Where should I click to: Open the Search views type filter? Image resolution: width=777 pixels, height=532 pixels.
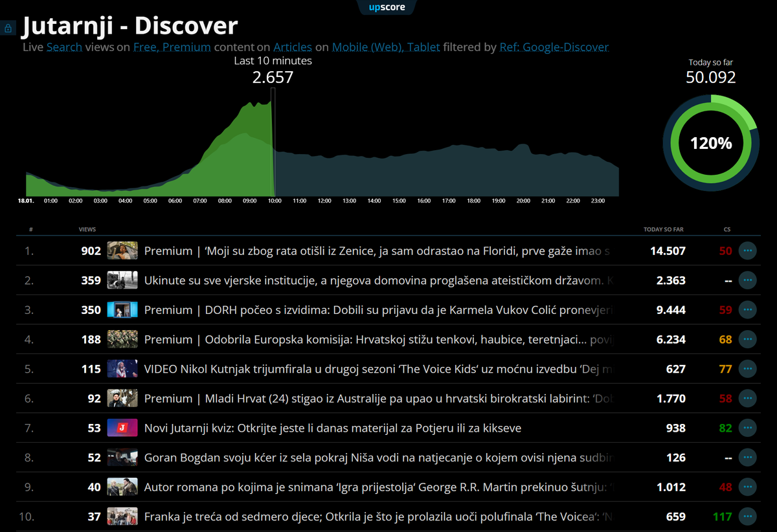point(64,47)
